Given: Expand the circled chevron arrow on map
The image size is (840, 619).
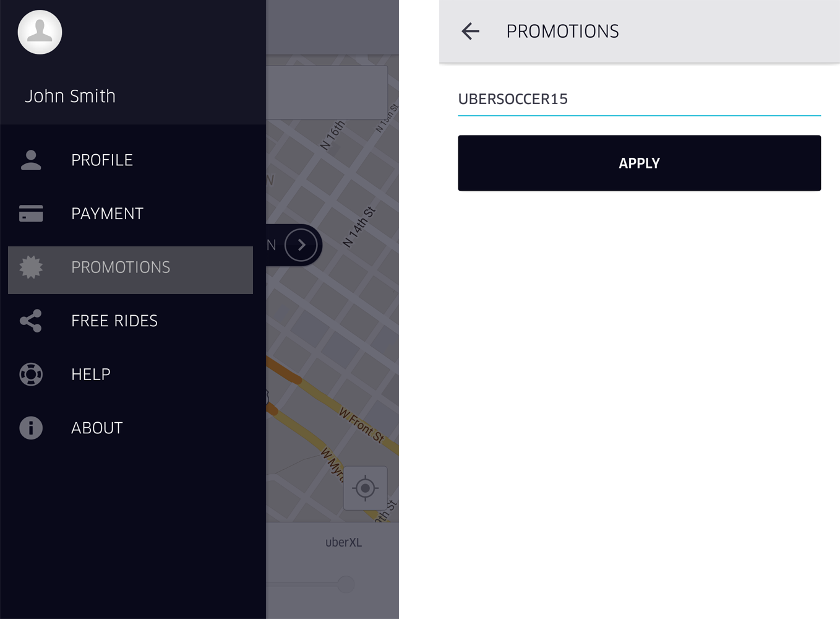Looking at the screenshot, I should tap(301, 245).
